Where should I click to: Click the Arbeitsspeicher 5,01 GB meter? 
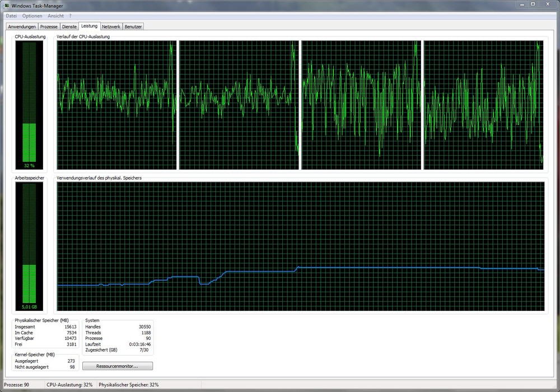[x=29, y=246]
